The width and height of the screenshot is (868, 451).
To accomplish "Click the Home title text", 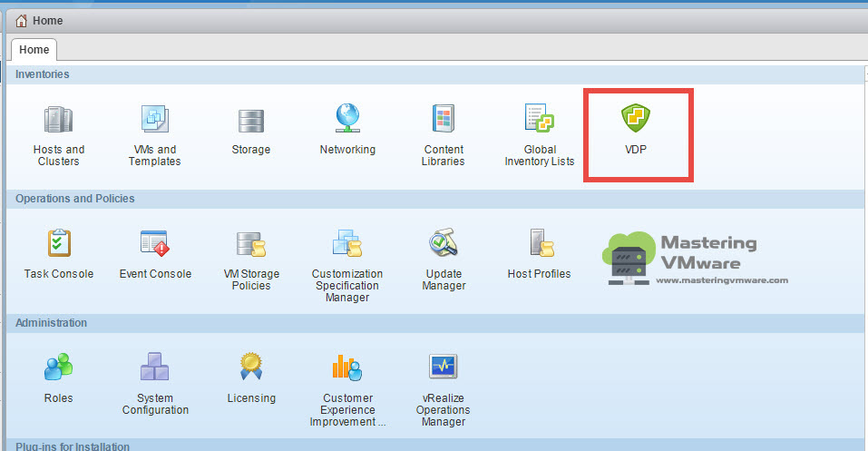I will [x=47, y=21].
